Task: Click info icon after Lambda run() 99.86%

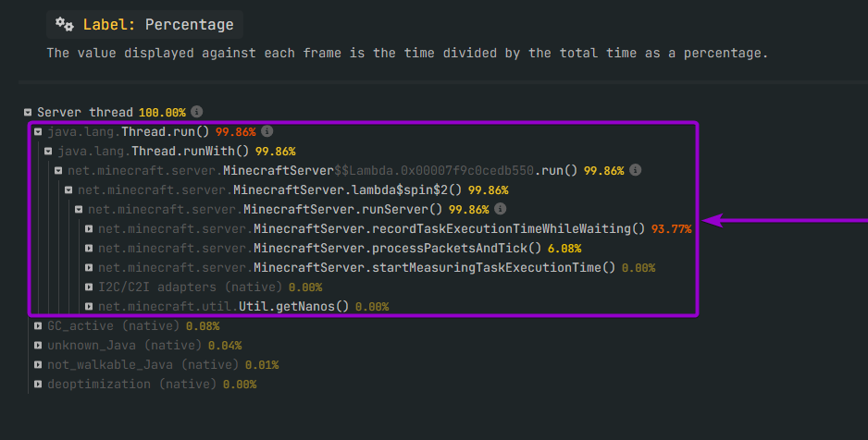Action: [x=636, y=170]
